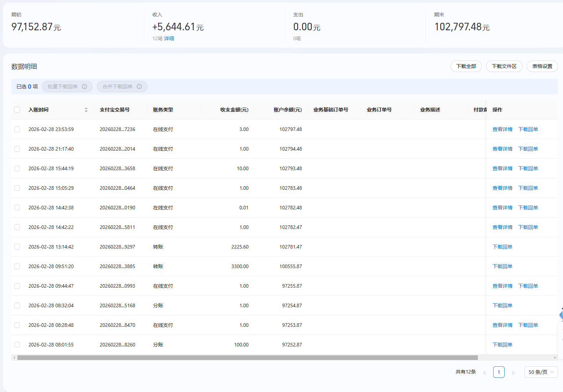563x392 pixels.
Task: Sort by 入账时间 column arrows
Action: 86,110
